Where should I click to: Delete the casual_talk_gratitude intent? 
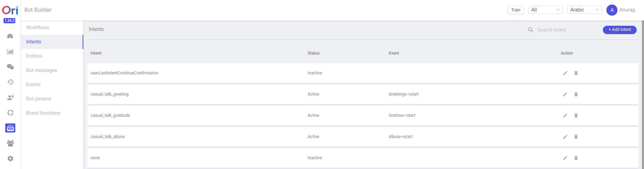point(576,115)
